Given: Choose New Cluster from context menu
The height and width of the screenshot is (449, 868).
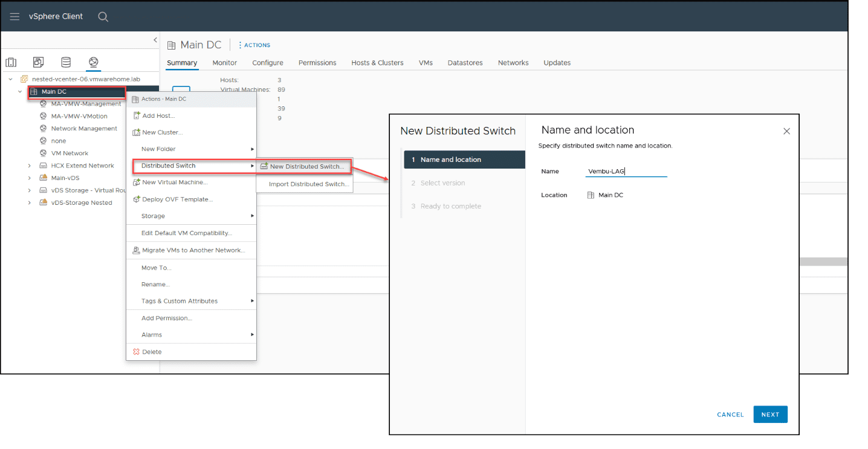Looking at the screenshot, I should tap(191, 132).
